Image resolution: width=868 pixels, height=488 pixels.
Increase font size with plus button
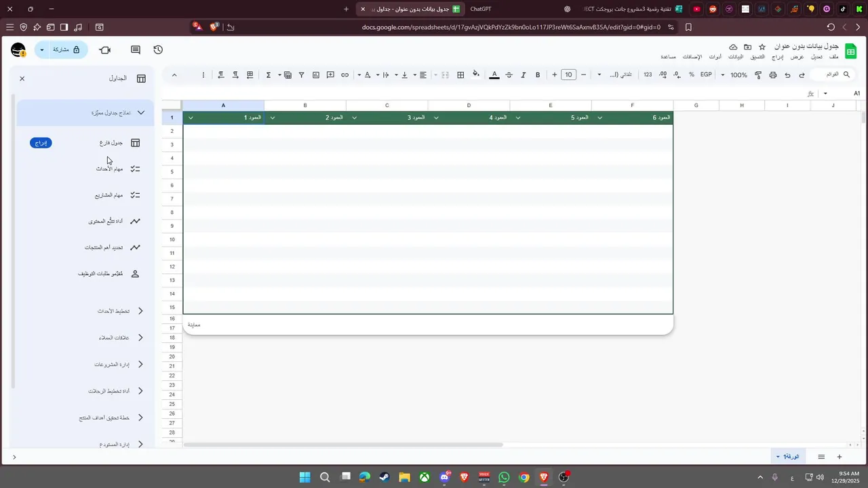[555, 75]
